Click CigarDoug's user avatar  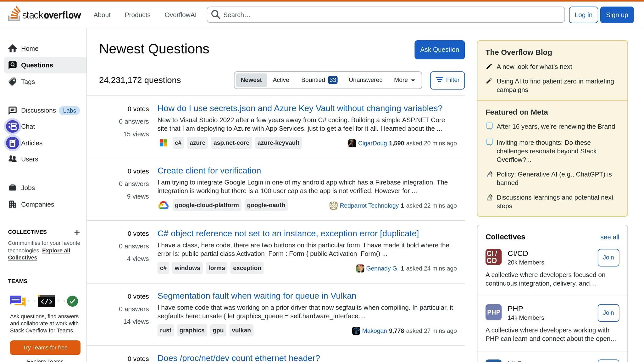pyautogui.click(x=353, y=143)
